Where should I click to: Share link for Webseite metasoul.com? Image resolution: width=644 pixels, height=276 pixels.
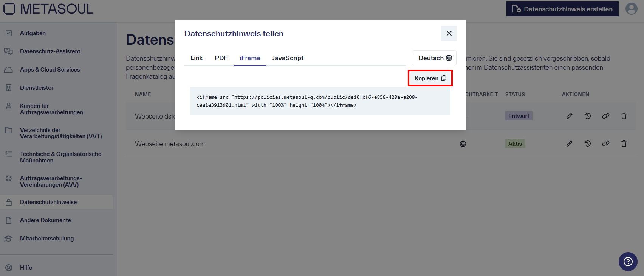(x=606, y=143)
